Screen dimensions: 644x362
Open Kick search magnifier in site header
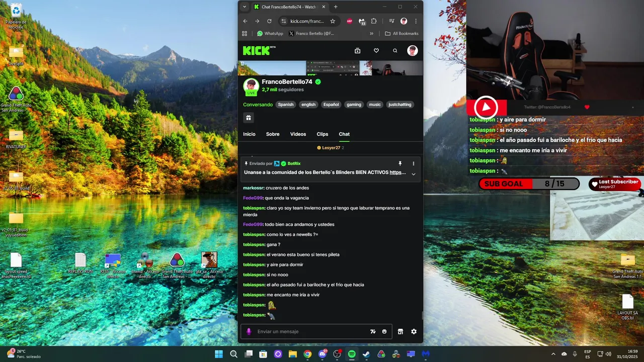tap(395, 51)
